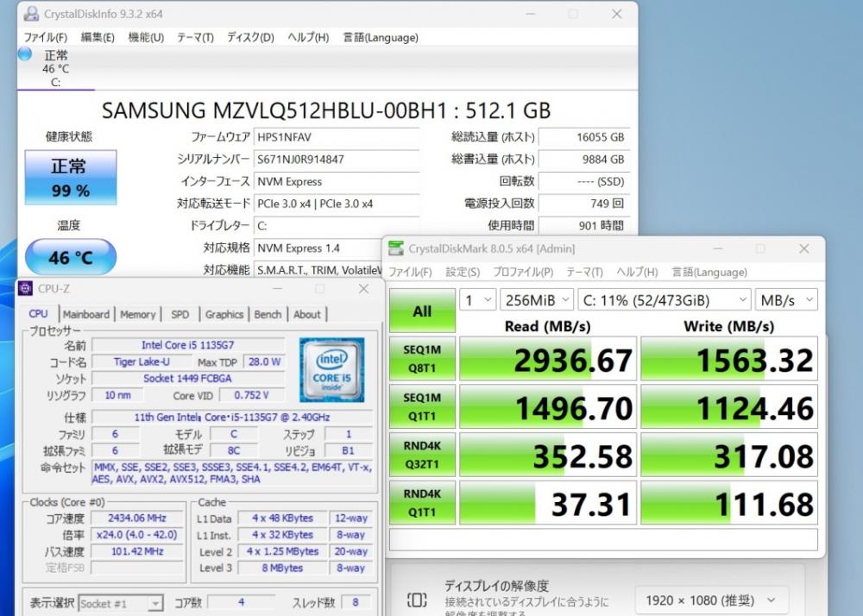Click the 46 °C temperature button

point(71,257)
